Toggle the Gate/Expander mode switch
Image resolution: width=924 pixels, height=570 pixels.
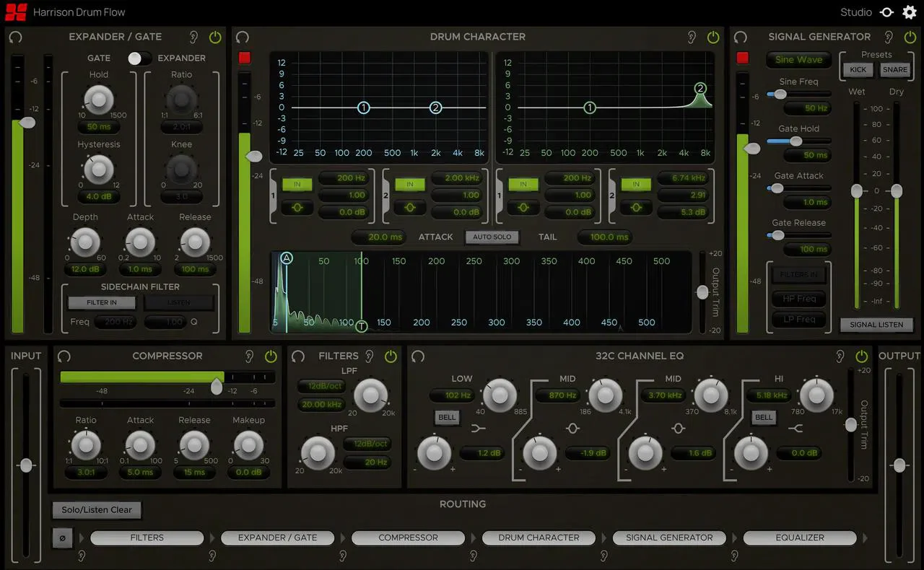tap(139, 58)
